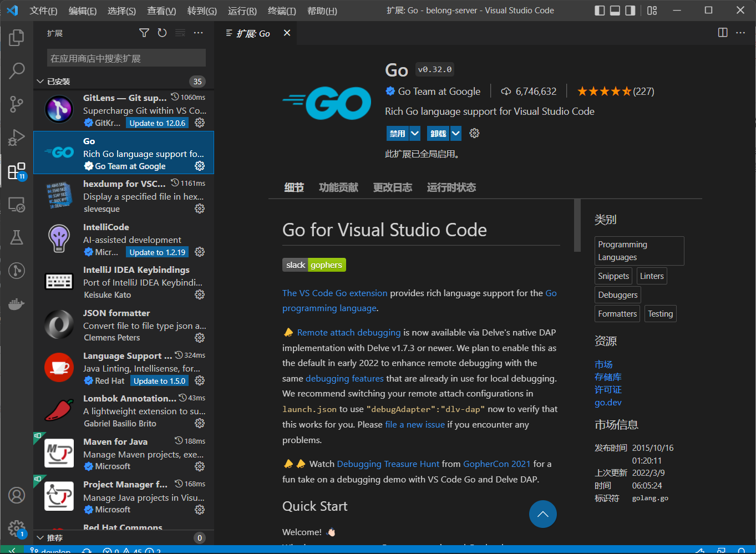756x554 pixels.
Task: Update Red Hat Java to 1.5.0
Action: click(160, 381)
